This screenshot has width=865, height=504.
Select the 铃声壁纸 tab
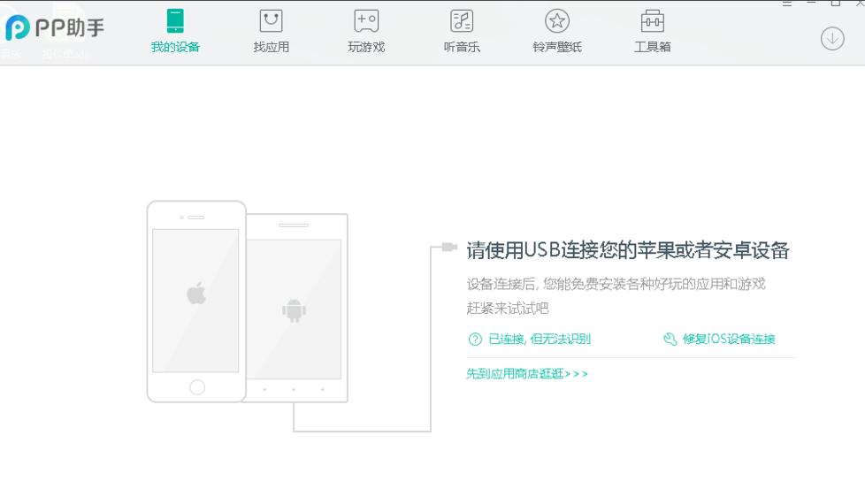pos(557,32)
